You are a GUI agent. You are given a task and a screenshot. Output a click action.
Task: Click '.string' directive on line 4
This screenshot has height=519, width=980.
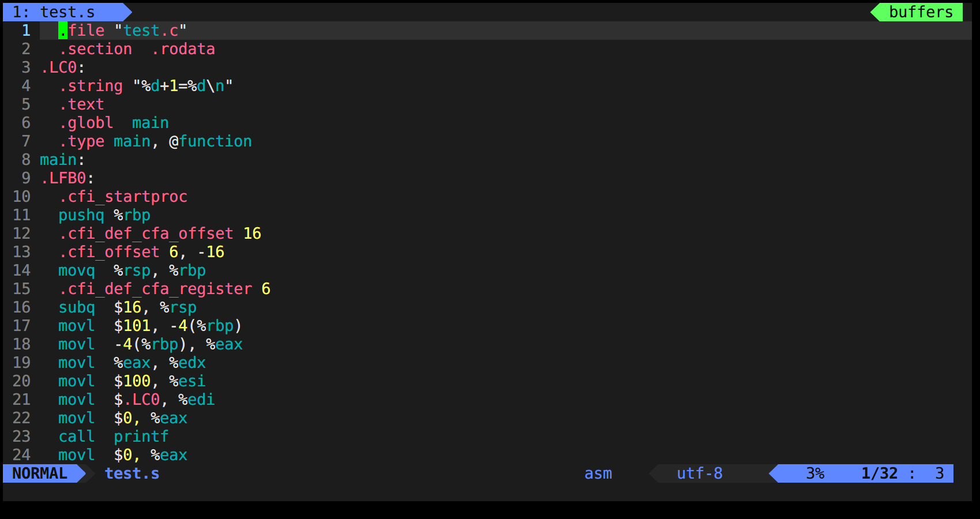click(91, 86)
